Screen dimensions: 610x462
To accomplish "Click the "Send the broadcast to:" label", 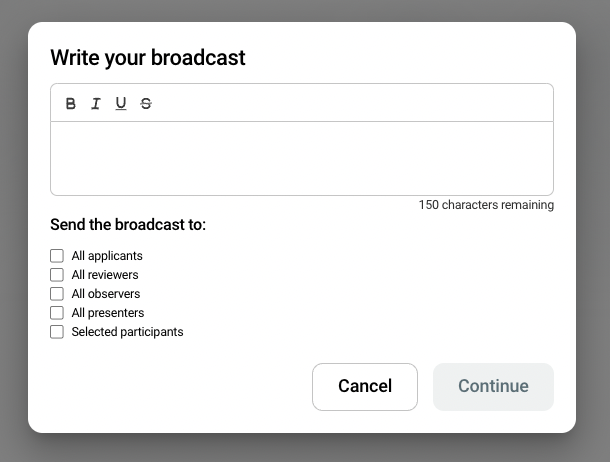I will tap(128, 225).
